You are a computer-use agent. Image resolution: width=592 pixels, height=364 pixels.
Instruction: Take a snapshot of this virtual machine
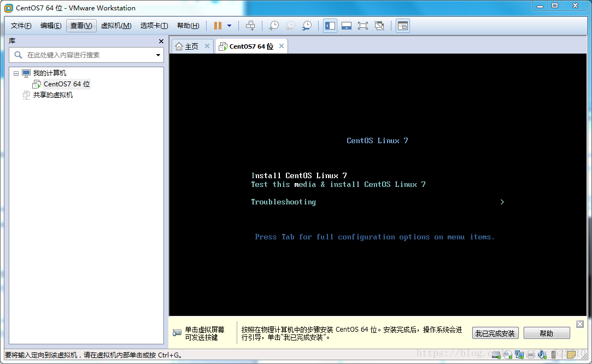(x=274, y=26)
